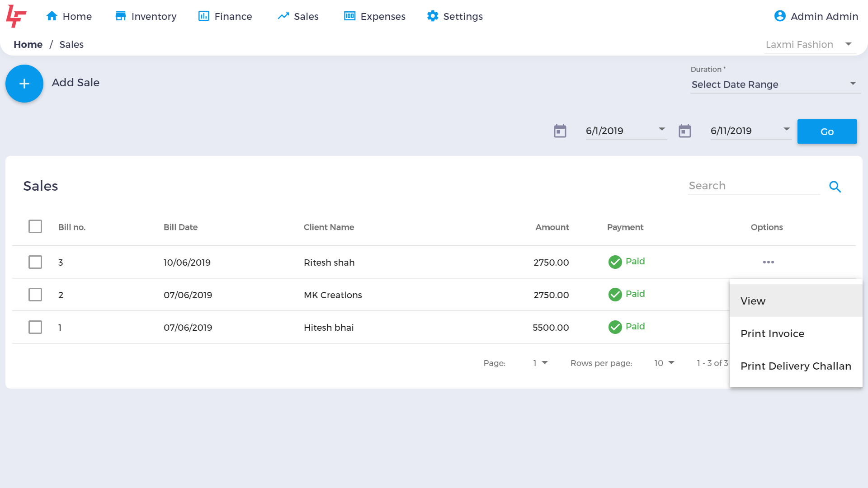Expand the Rows per page dropdown
The width and height of the screenshot is (868, 488).
[664, 363]
